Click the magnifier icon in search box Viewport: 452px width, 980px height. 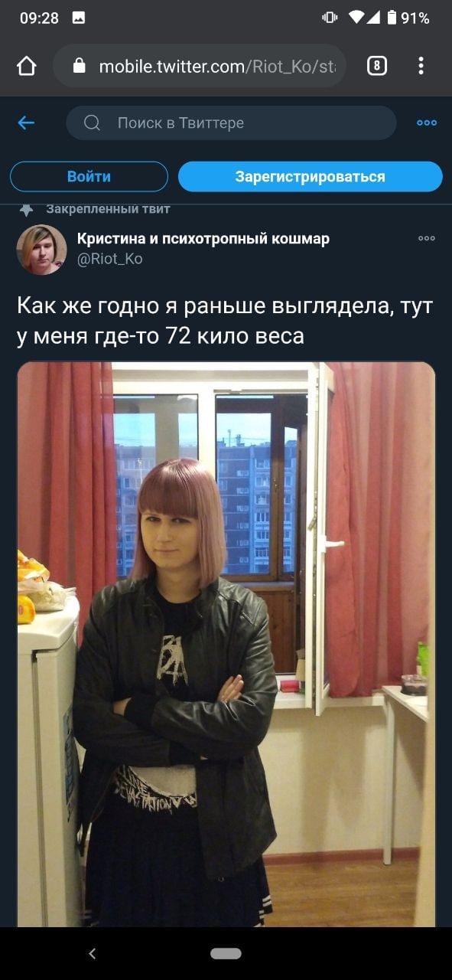pyautogui.click(x=92, y=122)
